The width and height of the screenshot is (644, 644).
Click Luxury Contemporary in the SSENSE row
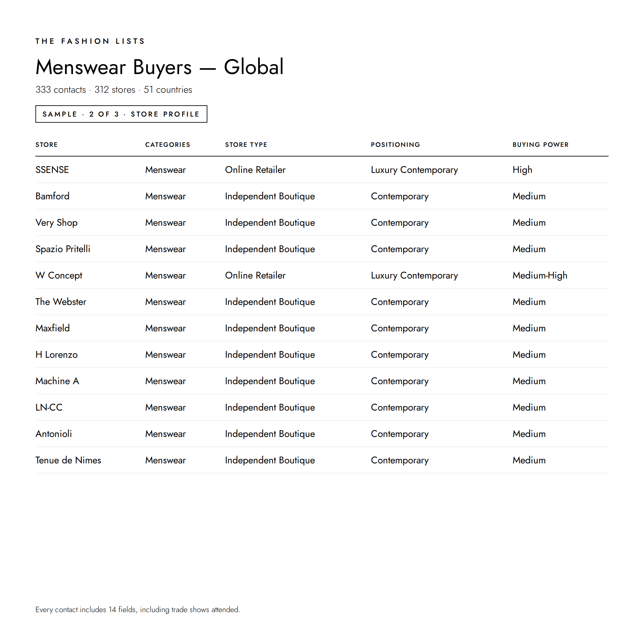click(414, 170)
